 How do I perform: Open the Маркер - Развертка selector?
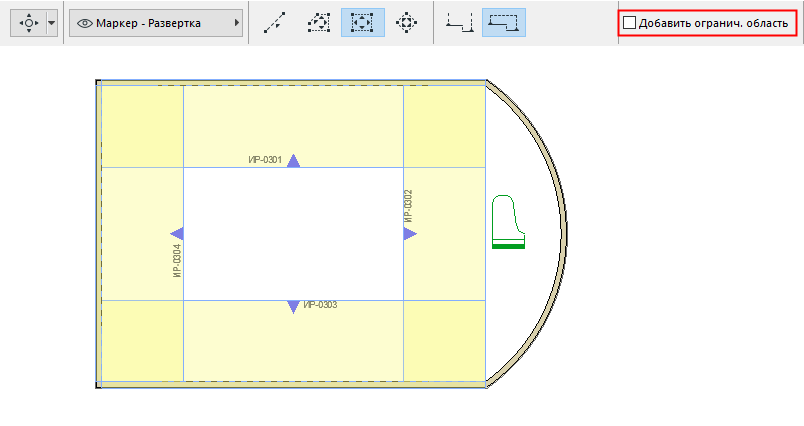click(x=156, y=23)
